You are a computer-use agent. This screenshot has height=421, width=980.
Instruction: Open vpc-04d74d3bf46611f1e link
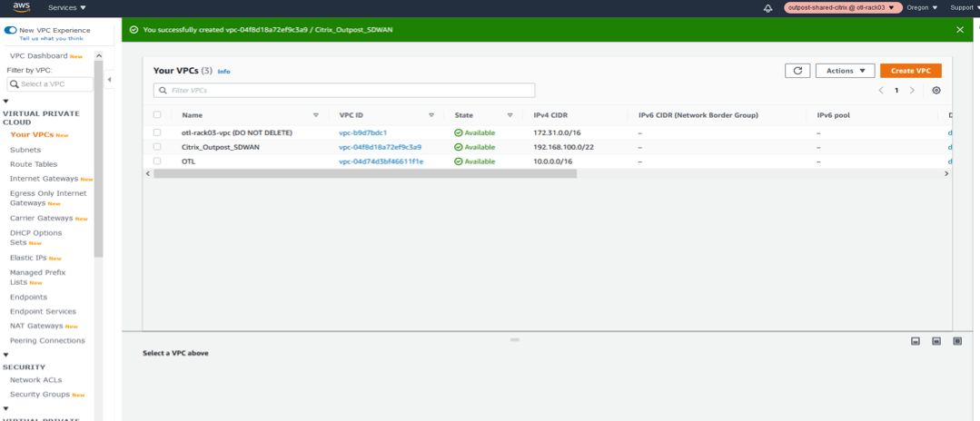point(381,162)
